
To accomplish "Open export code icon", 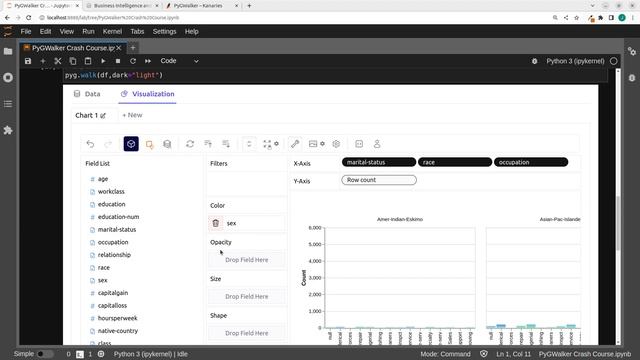I will coord(359,144).
